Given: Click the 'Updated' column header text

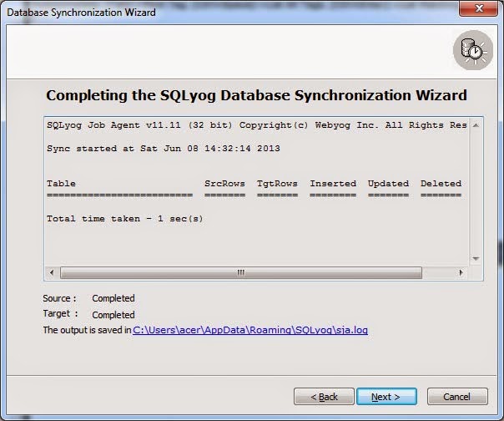Looking at the screenshot, I should tap(388, 184).
